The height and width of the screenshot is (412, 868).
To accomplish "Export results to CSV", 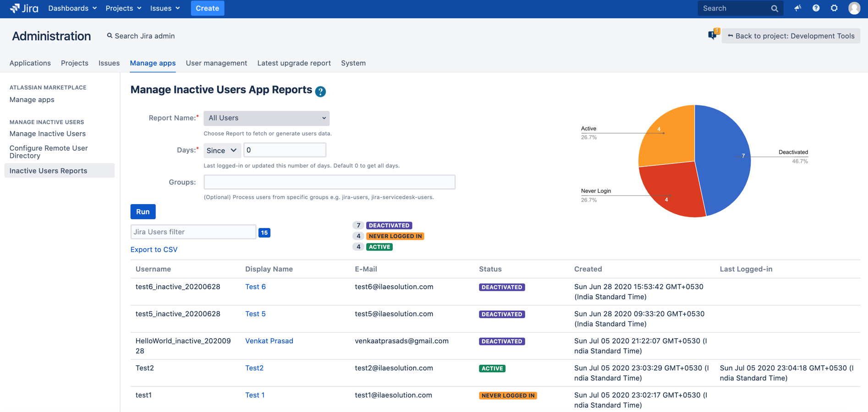I will click(x=154, y=249).
